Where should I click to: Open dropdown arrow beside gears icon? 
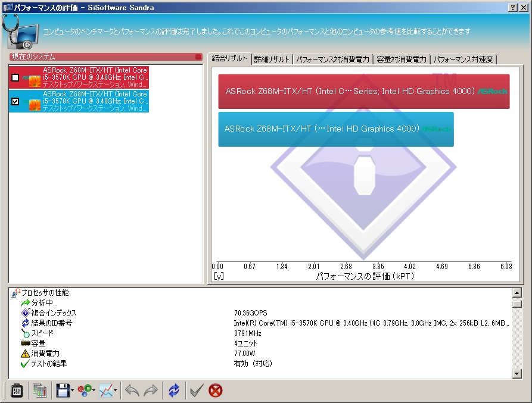tap(94, 391)
